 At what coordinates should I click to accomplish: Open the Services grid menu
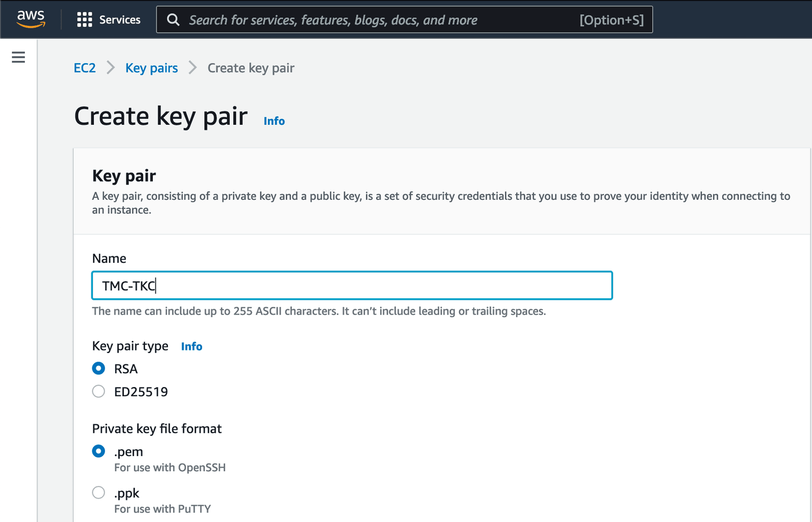click(84, 20)
